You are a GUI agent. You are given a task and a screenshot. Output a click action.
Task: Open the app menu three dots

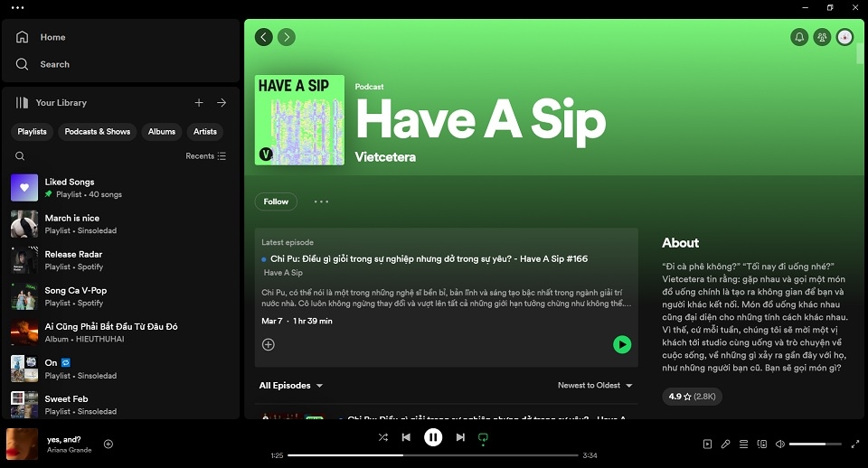point(17,8)
